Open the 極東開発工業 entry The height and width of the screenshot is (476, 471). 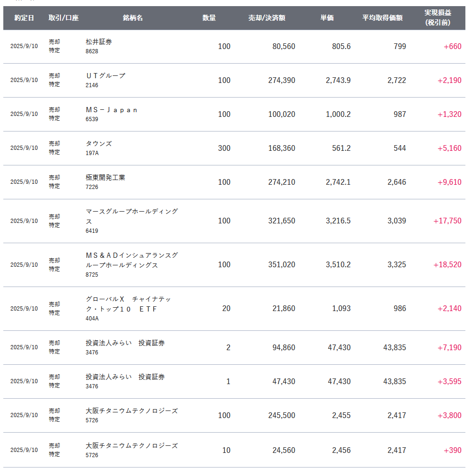click(105, 178)
